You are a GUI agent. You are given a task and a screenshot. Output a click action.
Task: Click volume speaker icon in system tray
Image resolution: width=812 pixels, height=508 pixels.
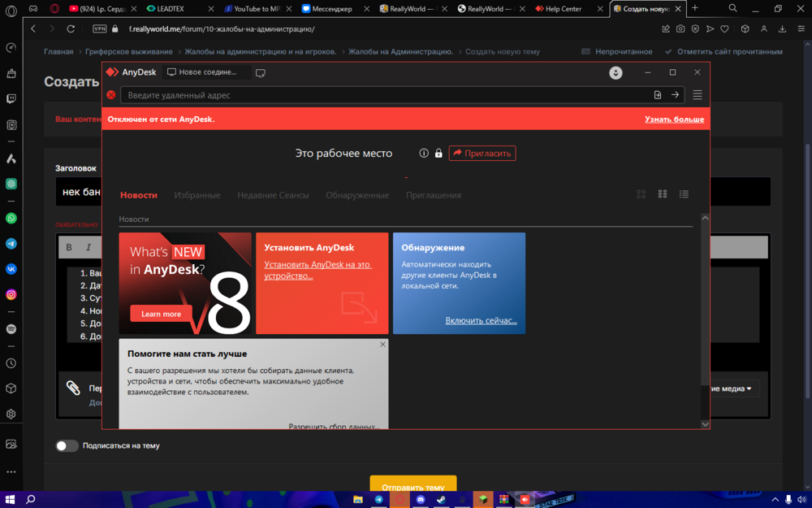pos(802,500)
